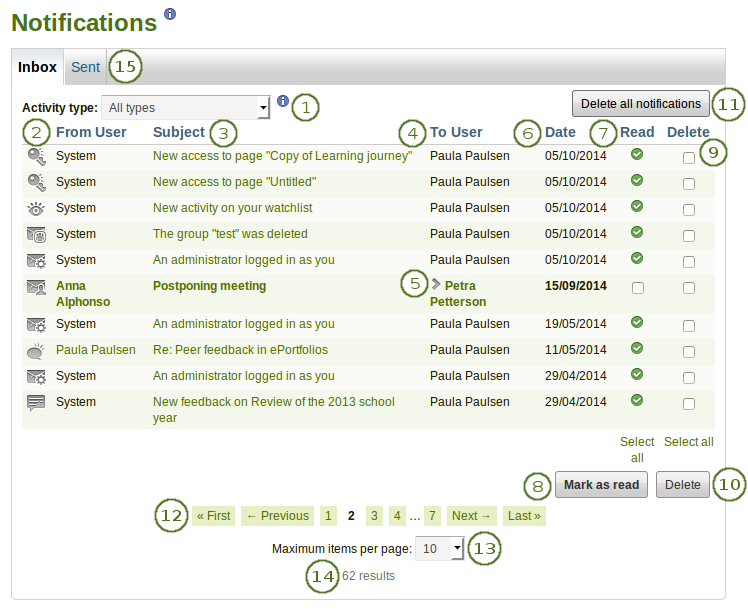Open the Activity type dropdown
748x609 pixels.
pos(186,107)
